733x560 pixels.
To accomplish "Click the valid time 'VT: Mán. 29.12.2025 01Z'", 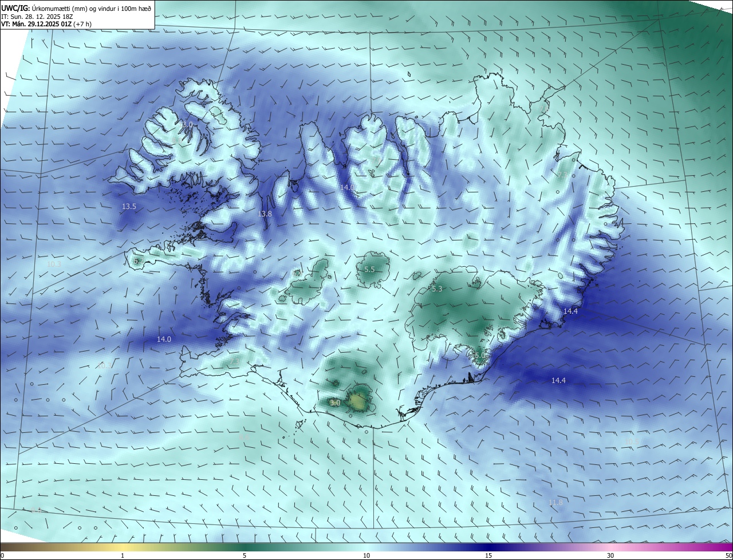I will click(x=37, y=24).
